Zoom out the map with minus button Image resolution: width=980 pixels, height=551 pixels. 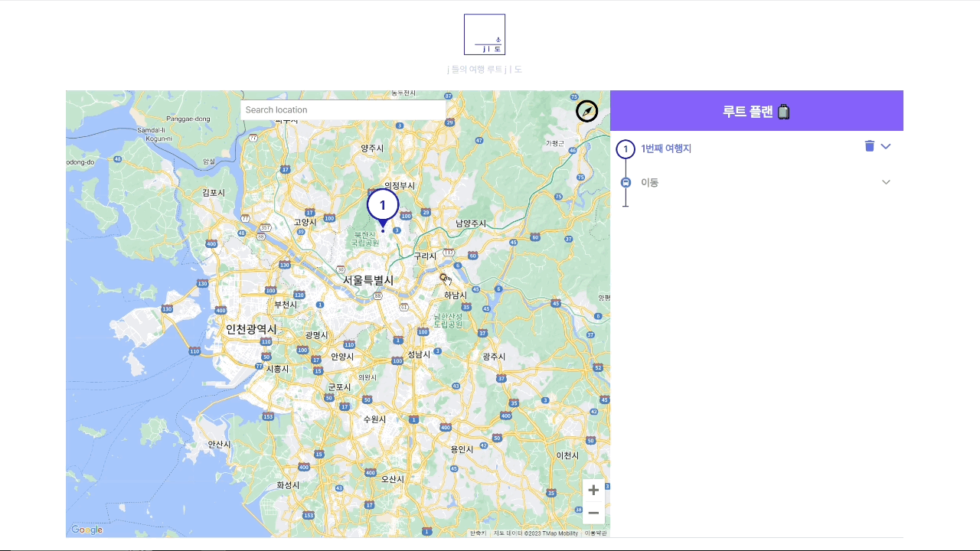tap(593, 513)
